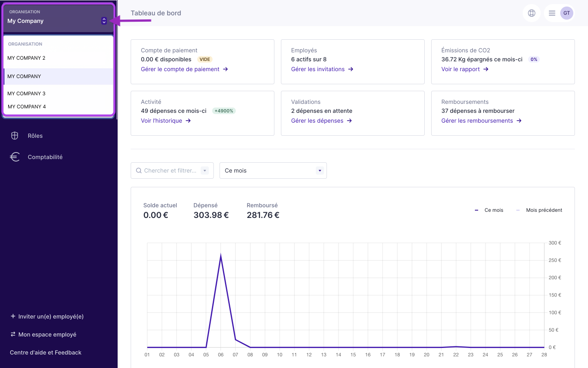Click the swap arrows icon for employee space
Screen dimensions: 588x368
pos(13,334)
